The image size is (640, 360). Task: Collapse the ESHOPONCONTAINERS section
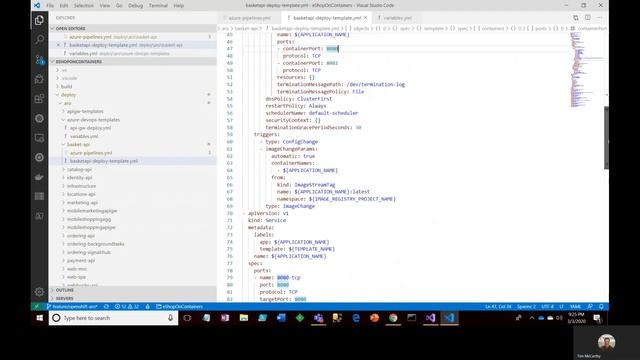(x=133, y=62)
